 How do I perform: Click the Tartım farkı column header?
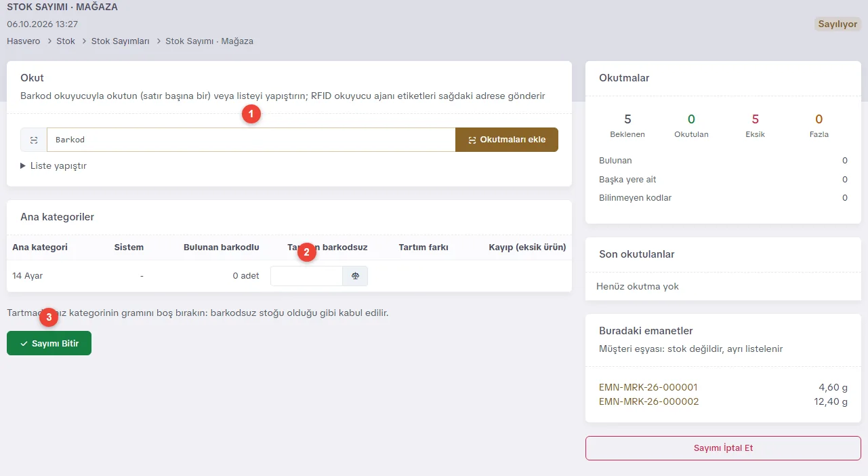coord(423,247)
